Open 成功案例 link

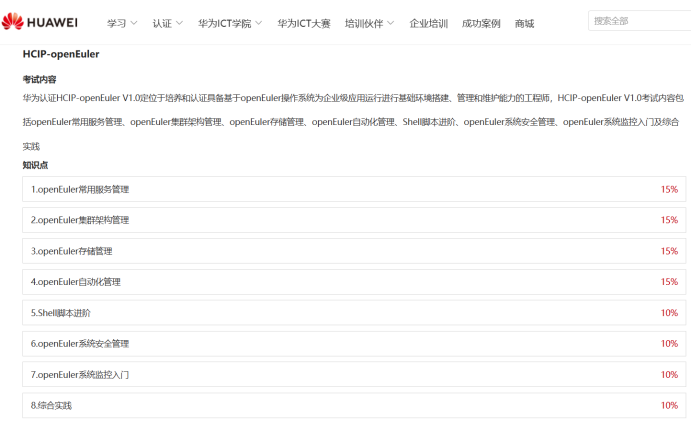coord(481,23)
